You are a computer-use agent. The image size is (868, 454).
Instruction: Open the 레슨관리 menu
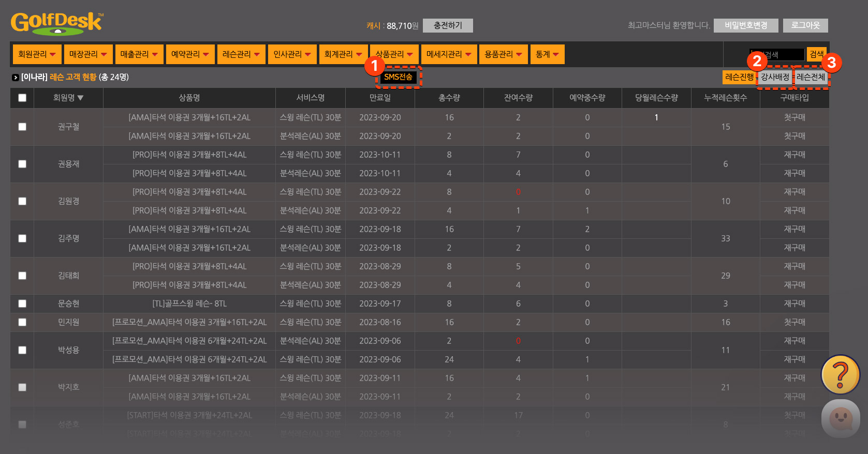(x=241, y=54)
